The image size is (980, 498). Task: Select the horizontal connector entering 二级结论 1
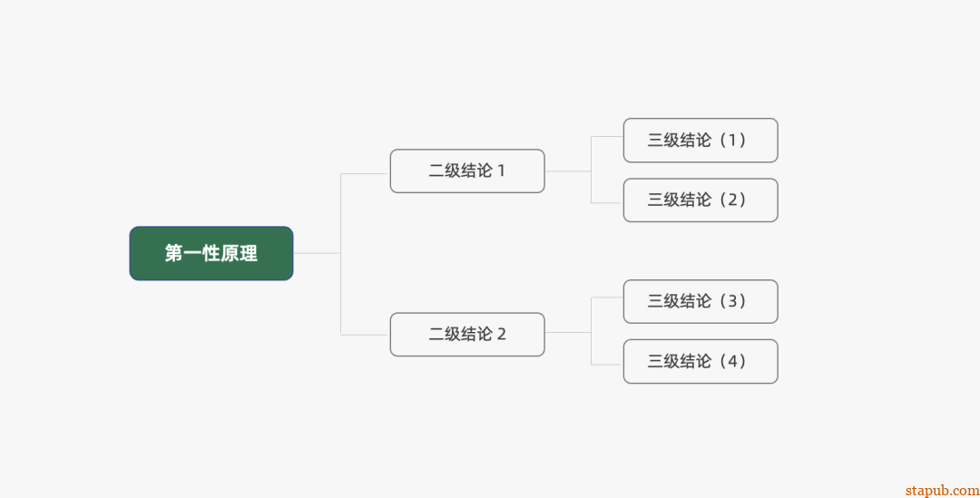[x=365, y=173]
